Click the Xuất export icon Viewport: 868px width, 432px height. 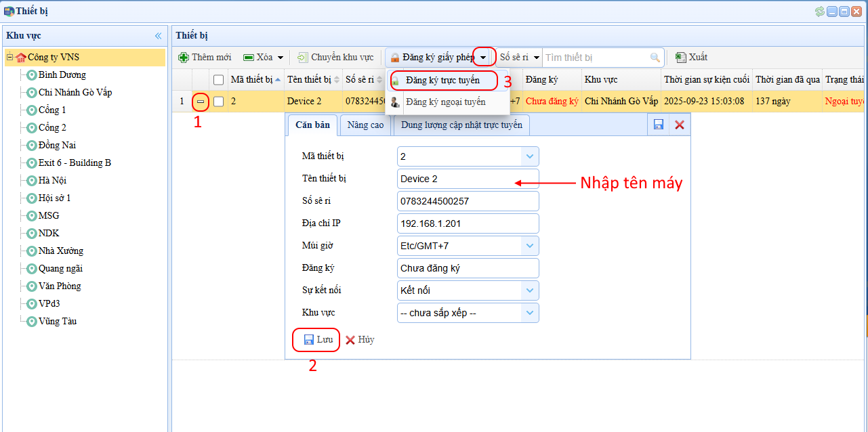pyautogui.click(x=681, y=58)
